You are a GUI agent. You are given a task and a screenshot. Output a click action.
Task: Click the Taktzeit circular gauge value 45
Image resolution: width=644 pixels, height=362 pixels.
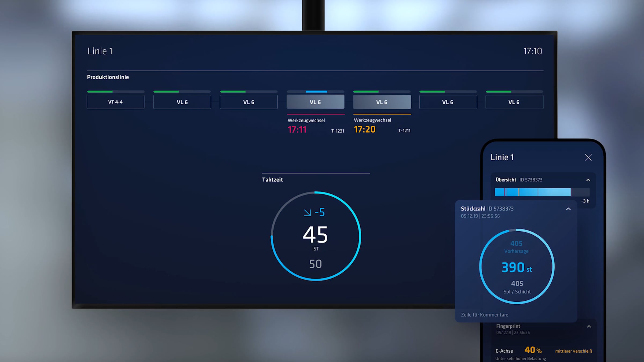[315, 235]
